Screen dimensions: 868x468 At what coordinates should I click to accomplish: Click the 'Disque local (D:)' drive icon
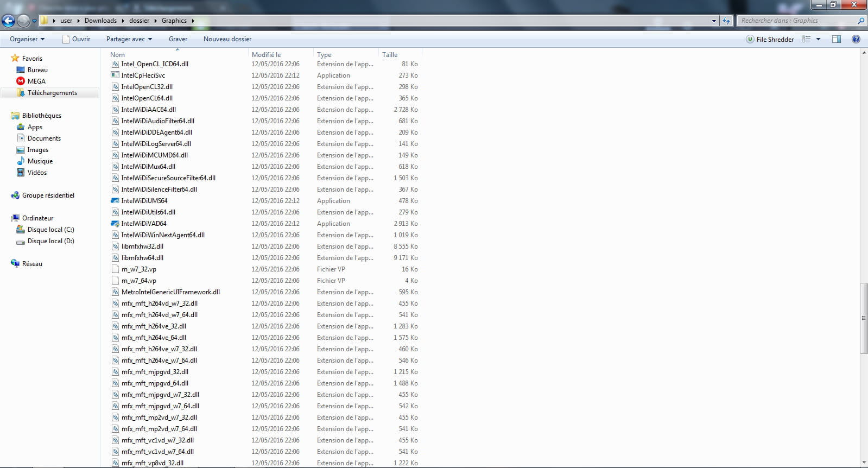pos(21,241)
